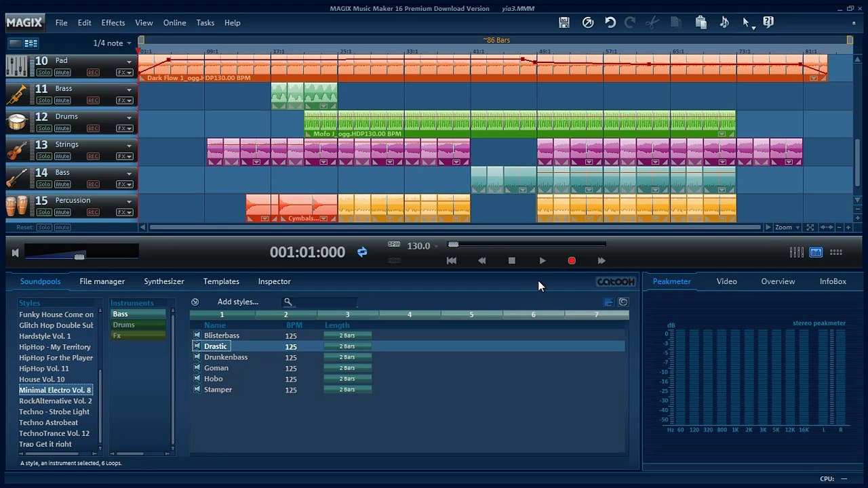The width and height of the screenshot is (868, 488).
Task: Solo the Drums track
Action: (44, 128)
